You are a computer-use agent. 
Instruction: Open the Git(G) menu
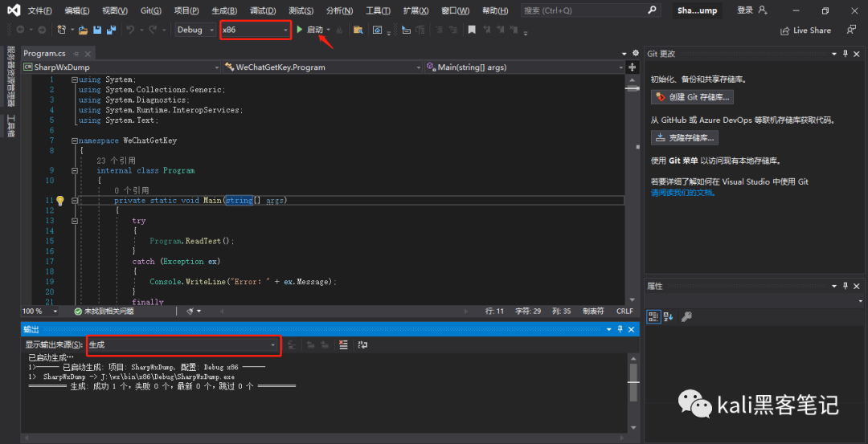click(150, 11)
